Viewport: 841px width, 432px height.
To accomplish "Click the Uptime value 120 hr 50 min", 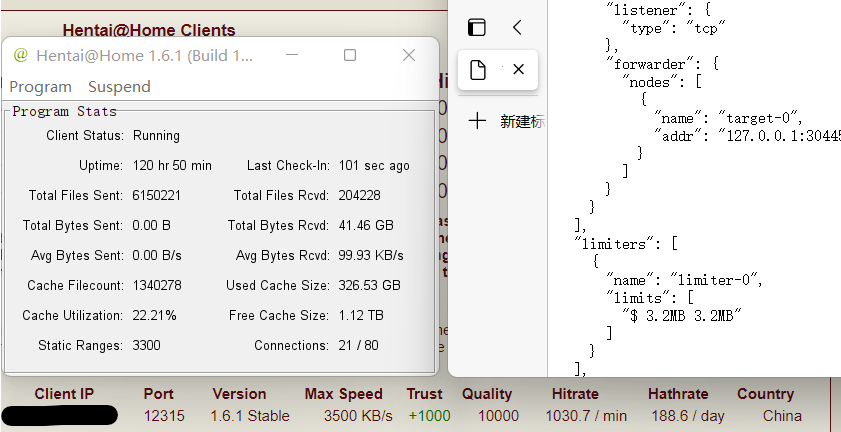I will pos(172,166).
